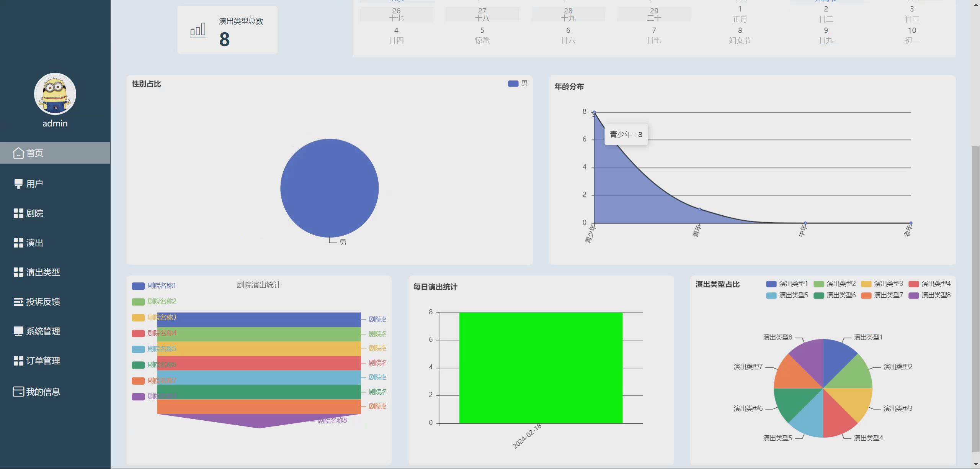Screen dimensions: 980x469
Task: Expand the 演出类型 sidebar menu
Action: [43, 272]
